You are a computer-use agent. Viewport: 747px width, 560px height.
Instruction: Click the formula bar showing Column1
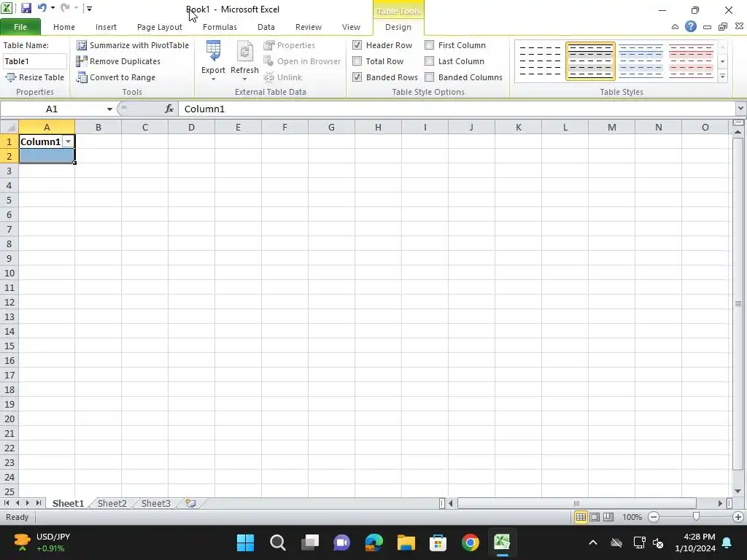457,109
